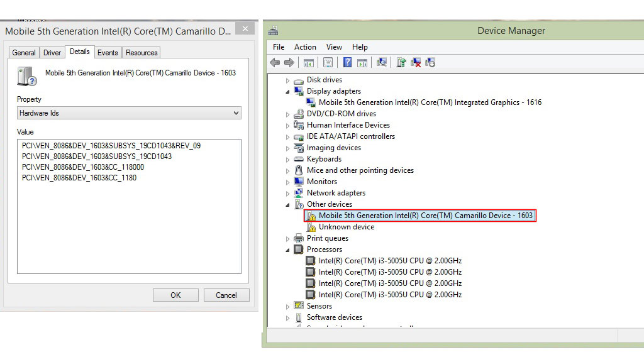Expand the Disk drives node

(287, 80)
